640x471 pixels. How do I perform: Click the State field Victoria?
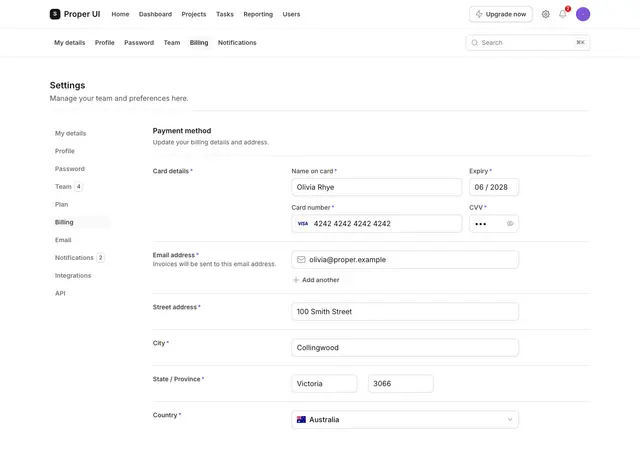click(324, 384)
